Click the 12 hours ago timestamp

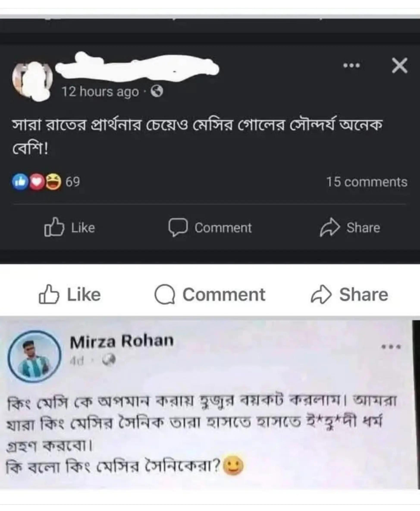pos(100,92)
